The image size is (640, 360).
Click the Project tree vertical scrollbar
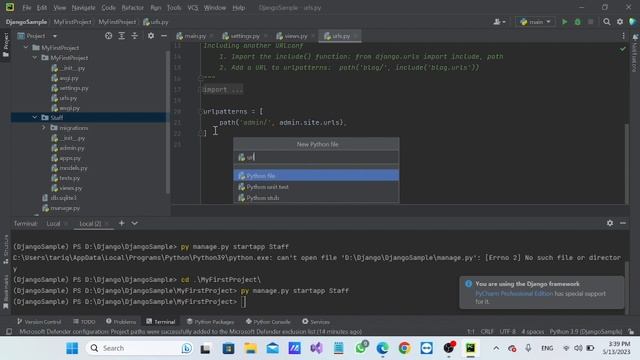point(167,122)
